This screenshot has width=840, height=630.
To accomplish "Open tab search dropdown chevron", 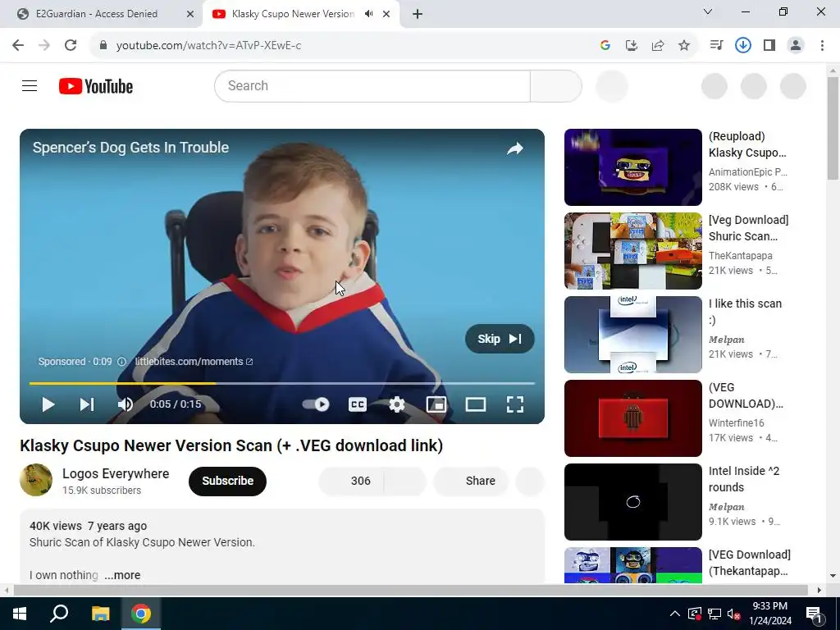I will (708, 11).
